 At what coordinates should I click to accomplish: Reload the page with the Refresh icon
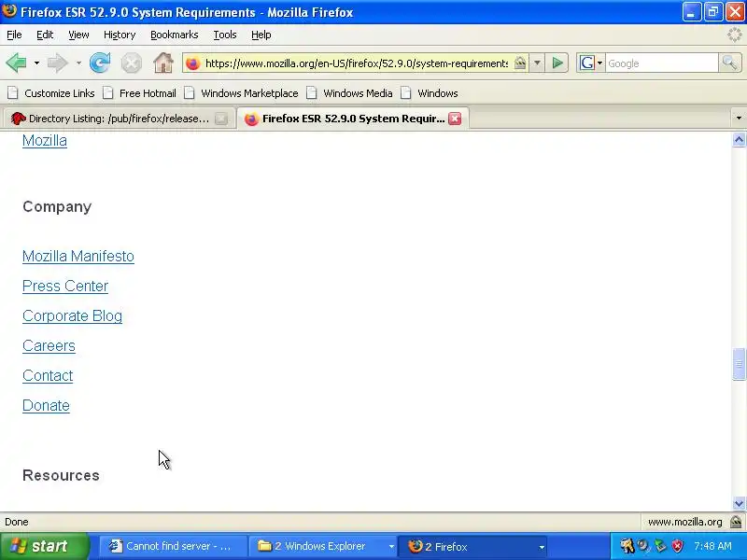click(x=100, y=63)
